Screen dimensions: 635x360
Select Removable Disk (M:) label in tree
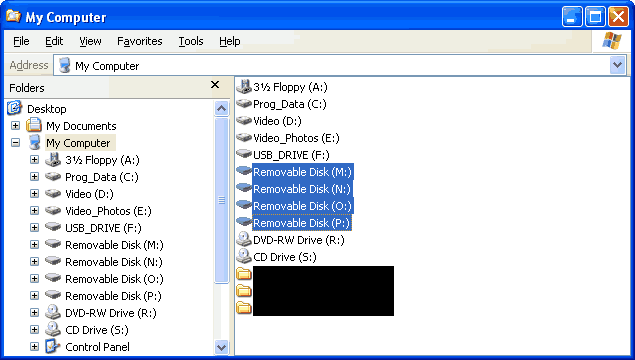tap(114, 245)
